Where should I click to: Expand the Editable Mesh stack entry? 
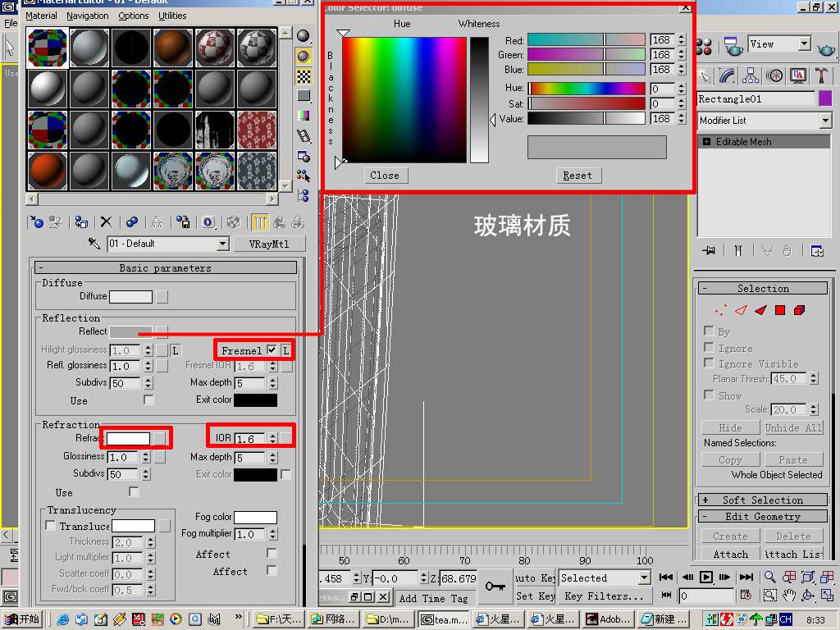click(x=706, y=142)
